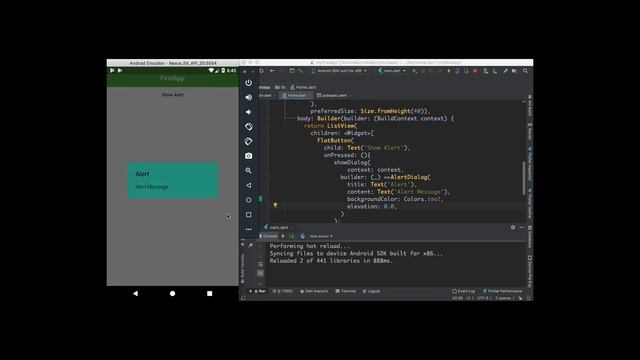The image size is (640, 360).
Task: Click the editor vertical scrollbar thumb
Action: pos(524,178)
